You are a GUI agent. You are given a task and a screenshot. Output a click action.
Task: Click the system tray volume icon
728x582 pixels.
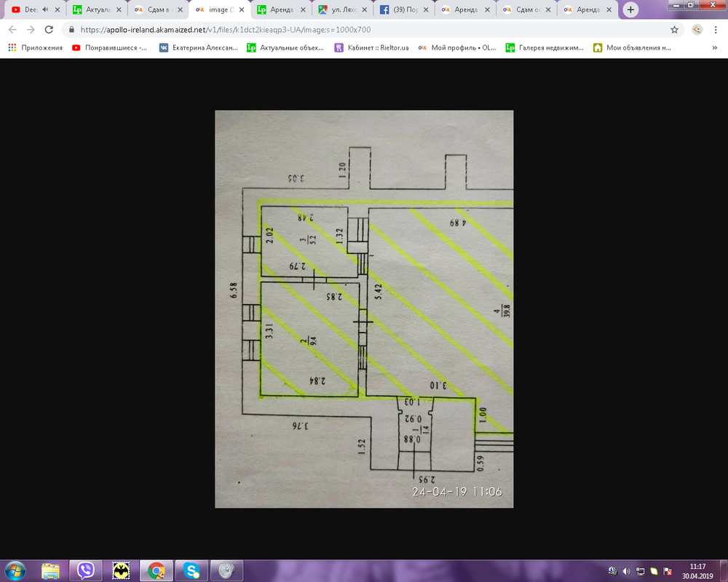(626, 570)
